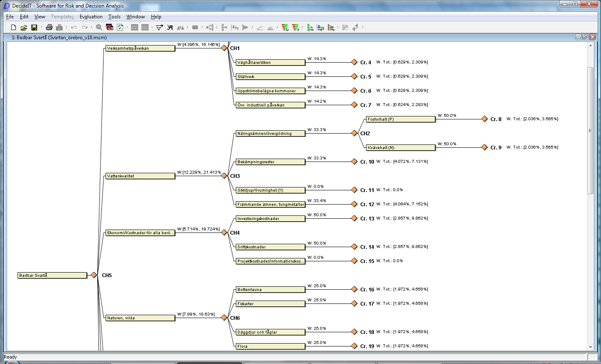Image resolution: width=601 pixels, height=364 pixels.
Task: Open the Edit menu
Action: [24, 17]
